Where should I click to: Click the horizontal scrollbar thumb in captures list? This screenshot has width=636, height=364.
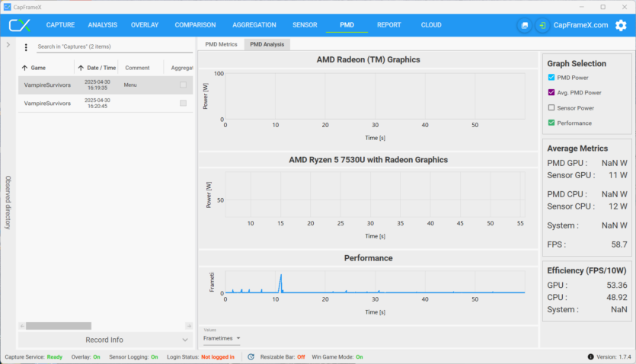point(59,326)
